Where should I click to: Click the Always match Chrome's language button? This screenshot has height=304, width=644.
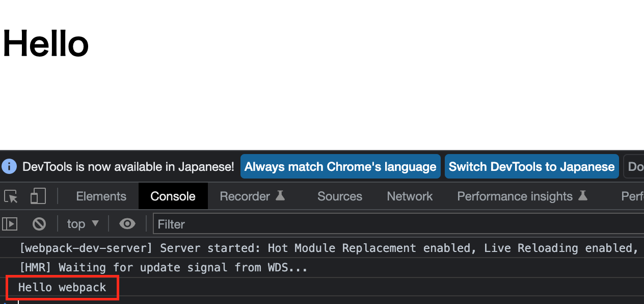340,166
